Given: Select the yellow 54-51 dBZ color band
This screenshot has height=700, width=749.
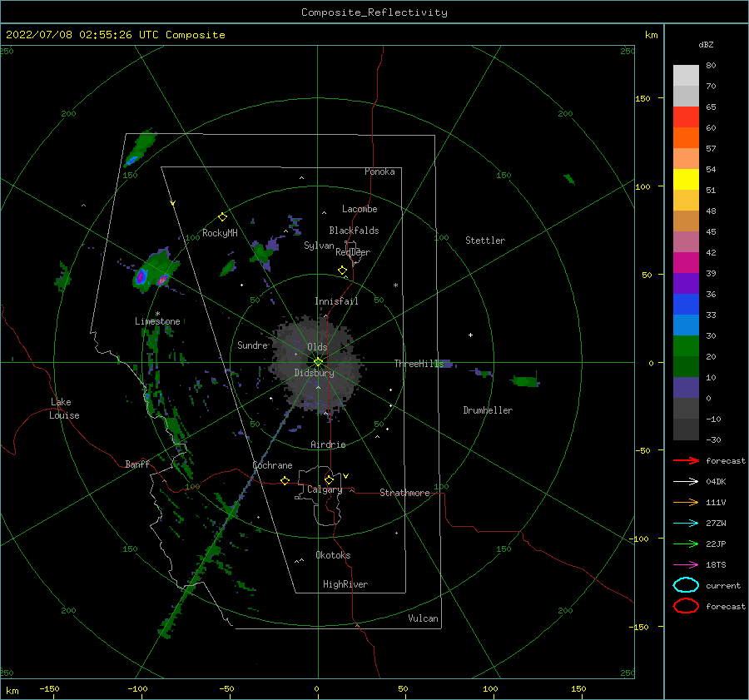Looking at the screenshot, I should pyautogui.click(x=686, y=180).
